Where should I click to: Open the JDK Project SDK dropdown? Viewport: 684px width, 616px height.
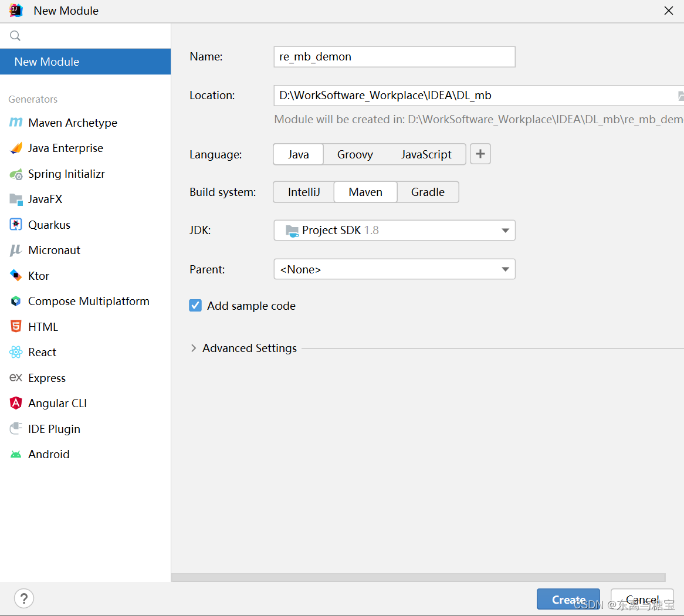[394, 231]
